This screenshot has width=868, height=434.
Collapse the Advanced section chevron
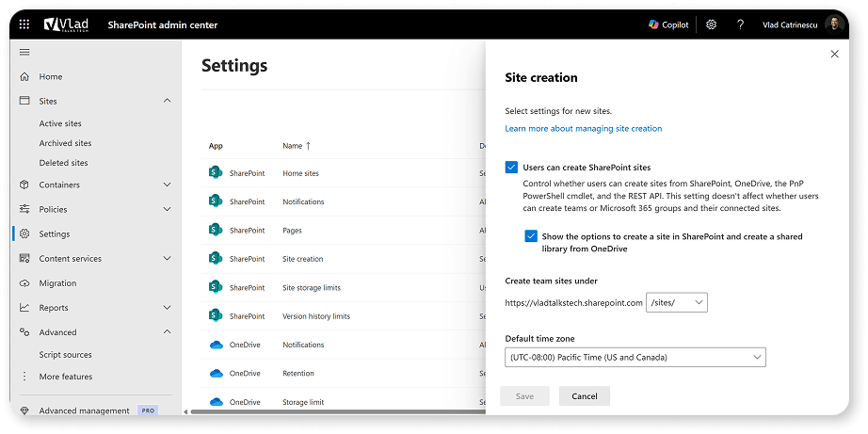click(168, 332)
